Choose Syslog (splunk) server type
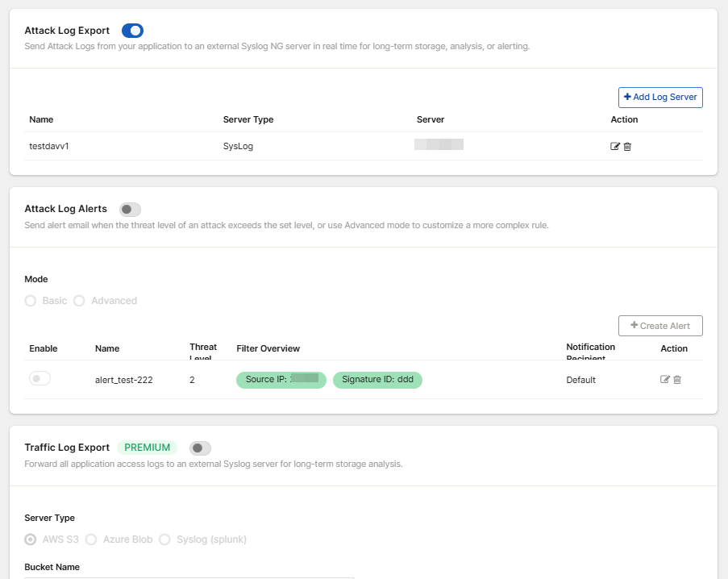 point(164,539)
